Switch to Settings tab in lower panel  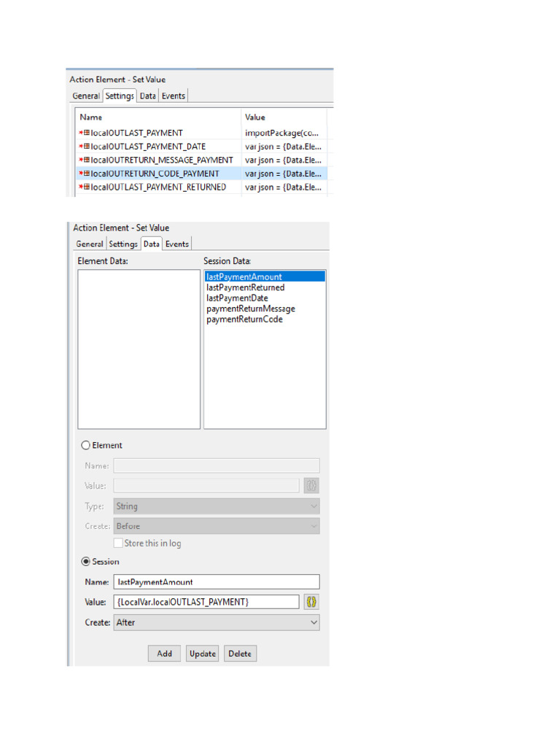click(x=122, y=244)
